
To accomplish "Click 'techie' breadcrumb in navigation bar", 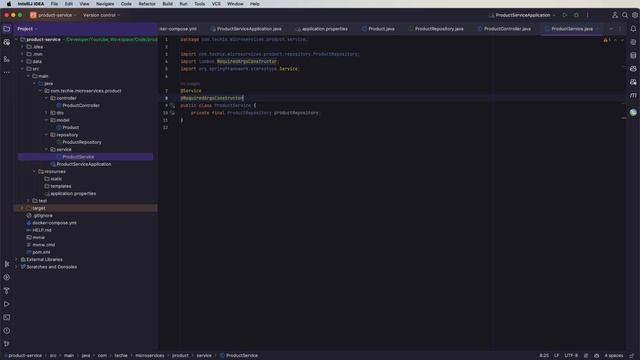I will click(121, 356).
